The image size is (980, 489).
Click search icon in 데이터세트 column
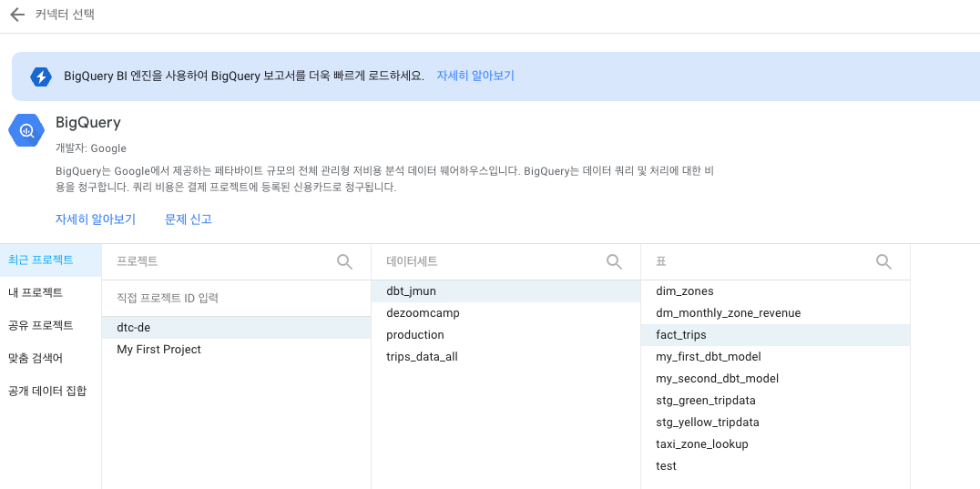pyautogui.click(x=615, y=261)
